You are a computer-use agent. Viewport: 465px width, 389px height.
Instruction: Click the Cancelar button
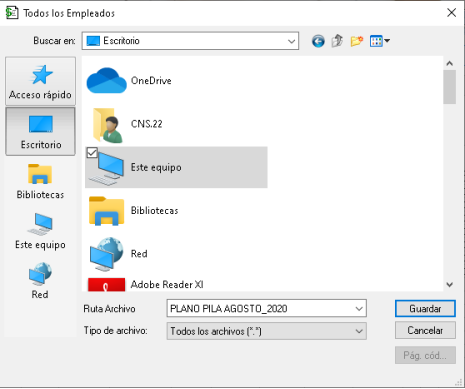point(425,330)
